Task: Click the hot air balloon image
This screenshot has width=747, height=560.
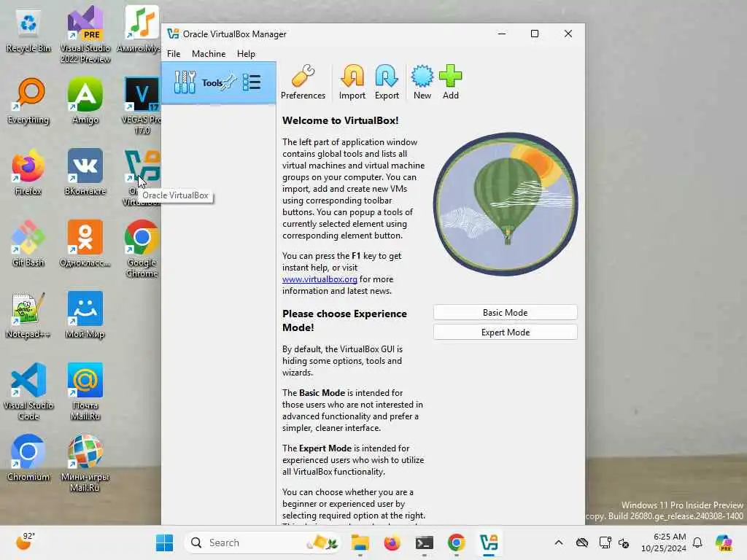Action: (x=506, y=204)
